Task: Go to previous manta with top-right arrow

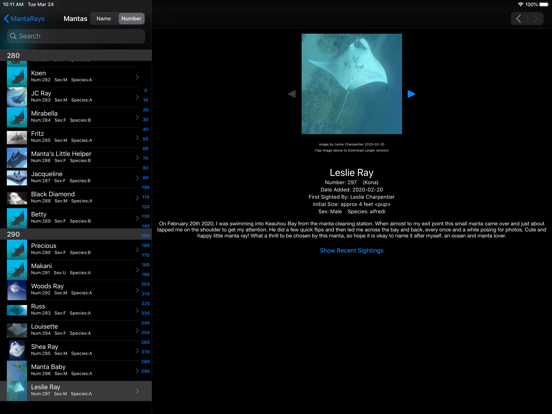Action: coord(519,19)
